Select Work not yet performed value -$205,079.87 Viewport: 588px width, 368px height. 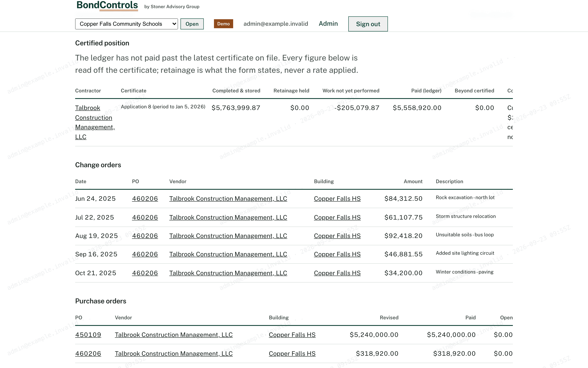pos(357,108)
